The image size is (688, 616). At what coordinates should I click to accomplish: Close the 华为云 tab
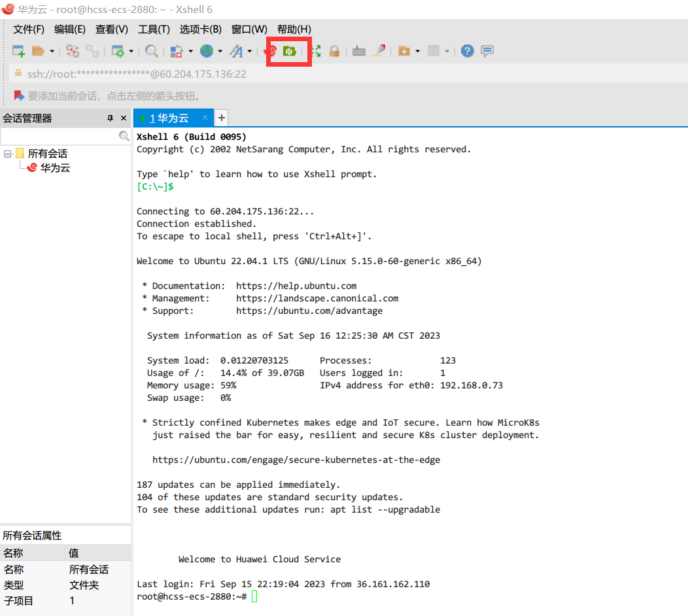(x=205, y=117)
